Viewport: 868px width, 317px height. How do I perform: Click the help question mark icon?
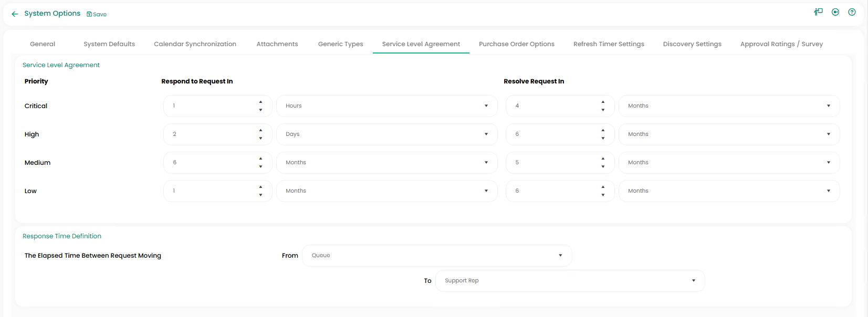click(852, 12)
